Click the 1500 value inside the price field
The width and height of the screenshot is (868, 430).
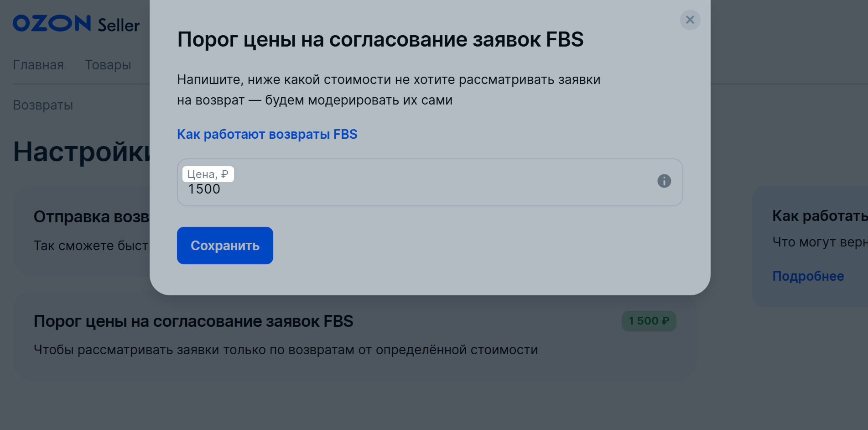click(x=204, y=189)
